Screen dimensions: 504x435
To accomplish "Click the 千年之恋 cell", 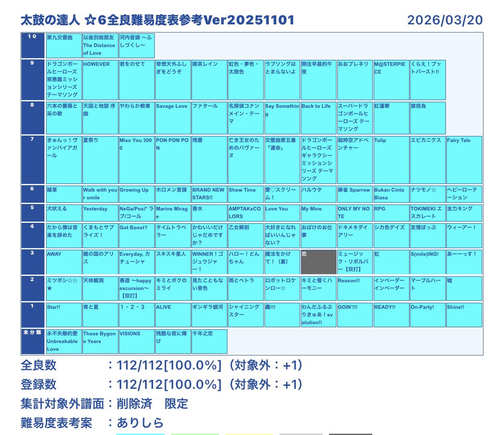I will coord(209,341).
